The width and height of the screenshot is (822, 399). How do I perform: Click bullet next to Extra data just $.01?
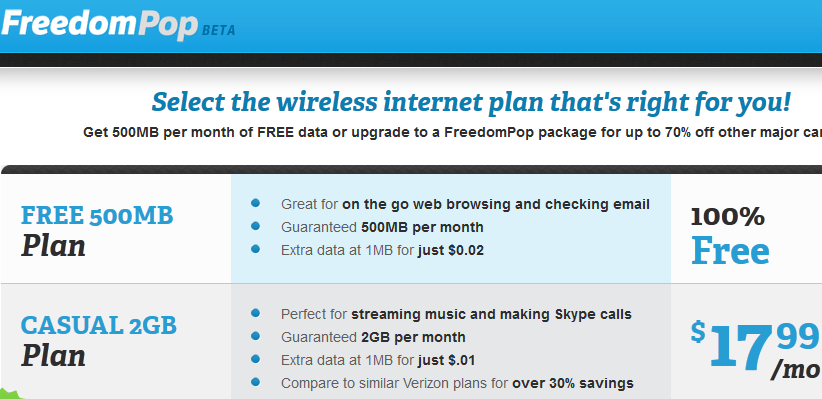[255, 359]
